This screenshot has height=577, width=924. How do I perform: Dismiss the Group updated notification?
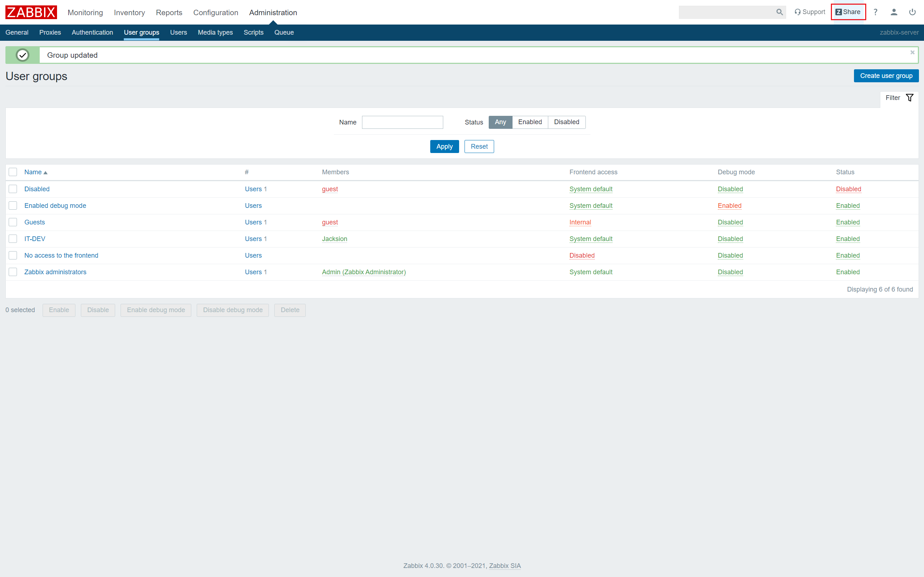912,52
